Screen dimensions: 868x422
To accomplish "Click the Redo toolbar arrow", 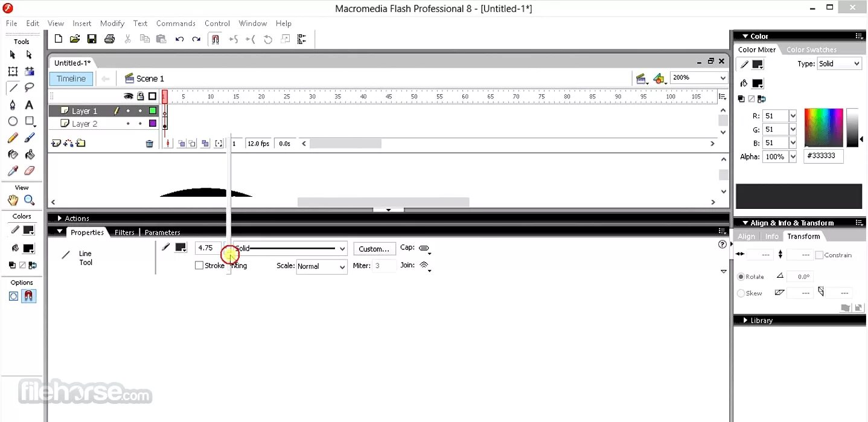I will pyautogui.click(x=196, y=39).
